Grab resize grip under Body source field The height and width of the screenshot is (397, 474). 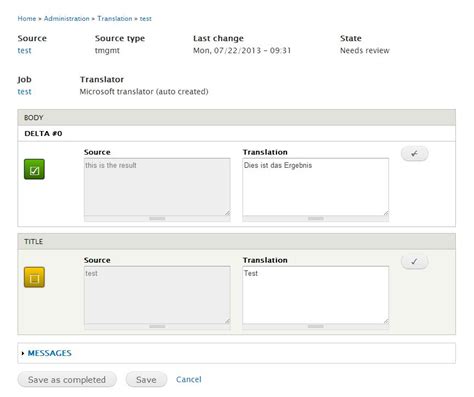point(157,219)
